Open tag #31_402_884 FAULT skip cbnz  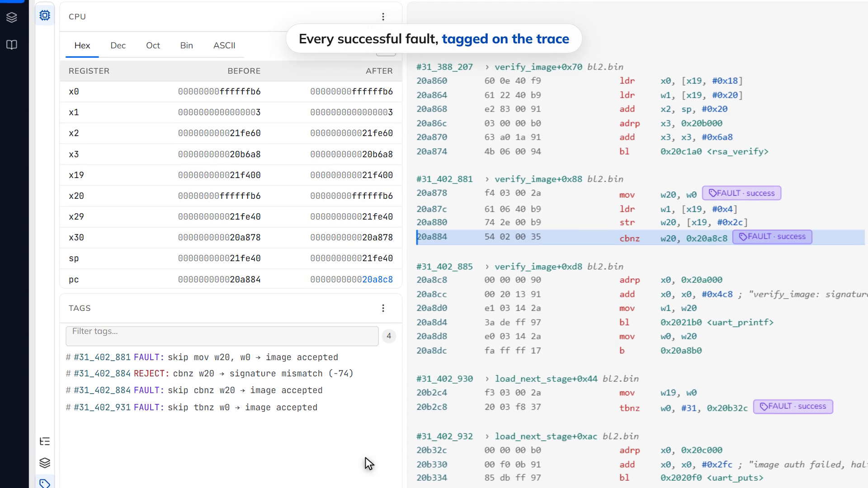click(x=194, y=390)
